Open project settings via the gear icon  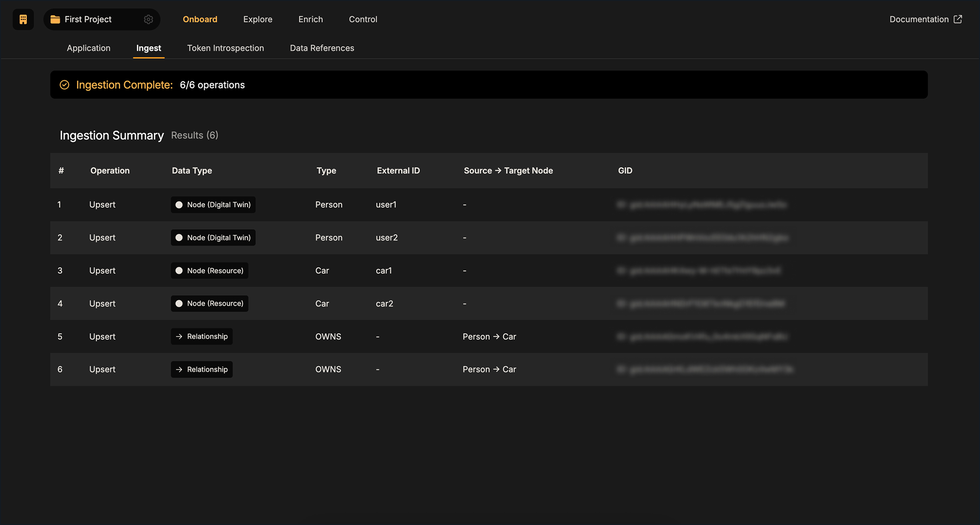148,19
